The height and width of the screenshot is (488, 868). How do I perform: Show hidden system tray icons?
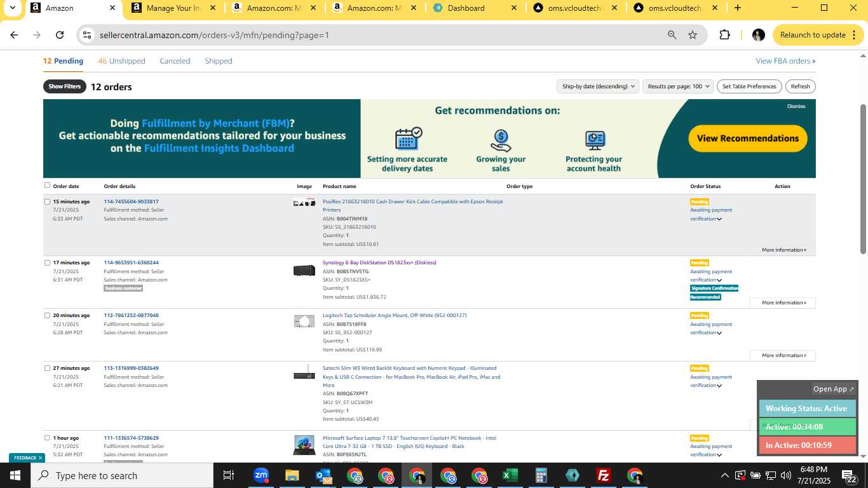(x=724, y=475)
